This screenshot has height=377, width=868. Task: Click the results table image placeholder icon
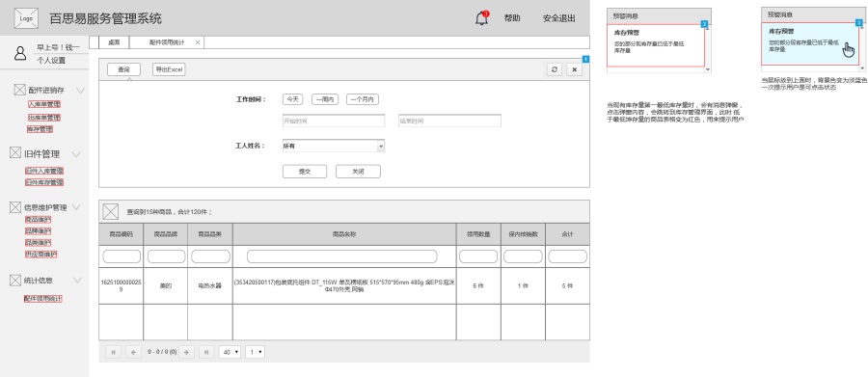111,211
